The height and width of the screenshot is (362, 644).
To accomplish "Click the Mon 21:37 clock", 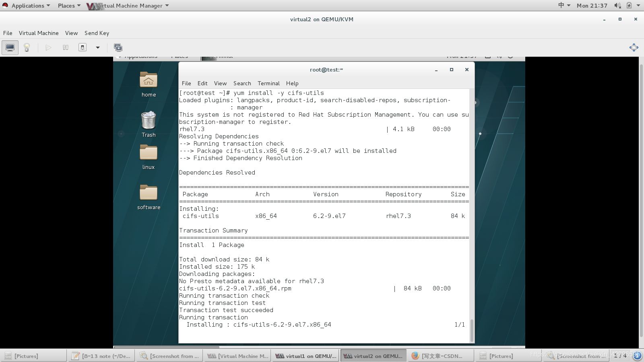I will (592, 6).
